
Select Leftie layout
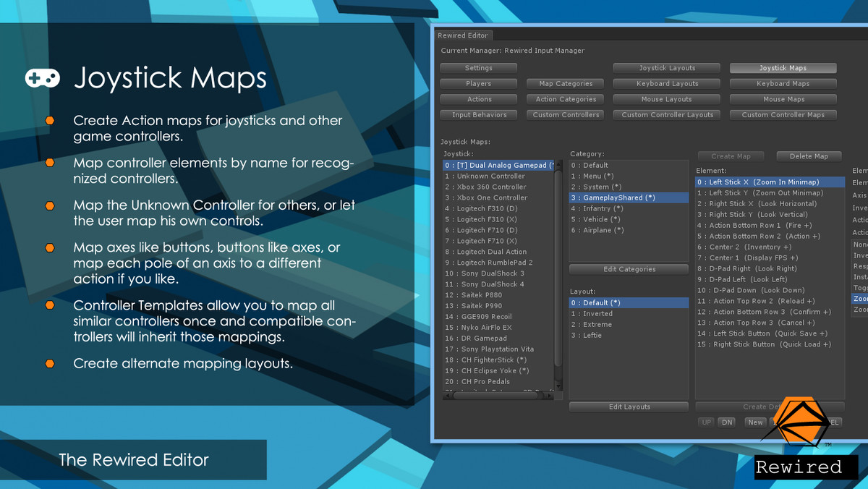pos(629,336)
